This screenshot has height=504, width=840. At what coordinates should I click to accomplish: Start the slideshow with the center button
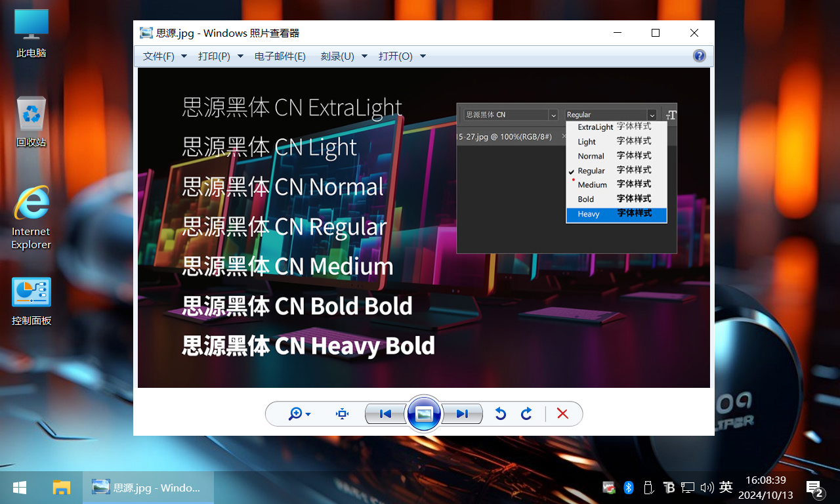(423, 414)
